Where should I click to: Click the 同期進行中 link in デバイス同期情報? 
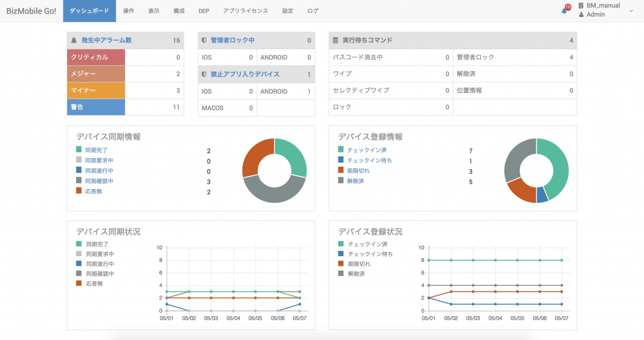pyautogui.click(x=99, y=171)
